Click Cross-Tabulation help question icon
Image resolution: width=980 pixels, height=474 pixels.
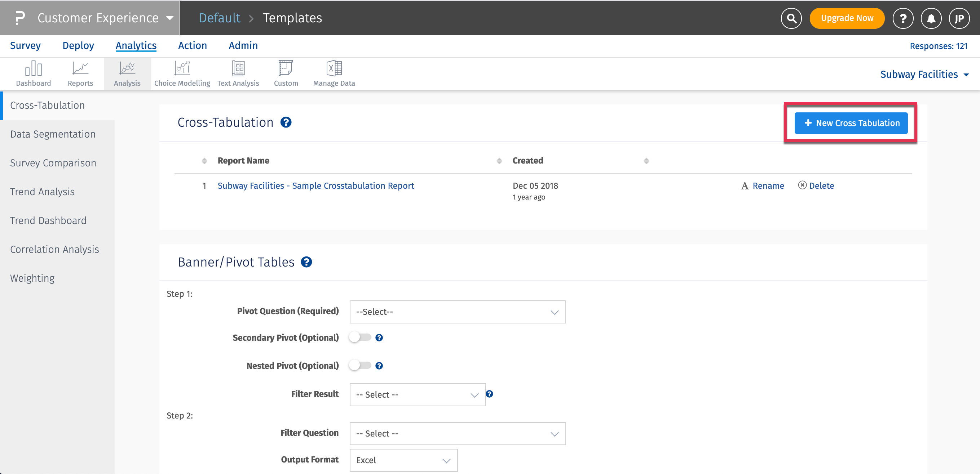286,122
